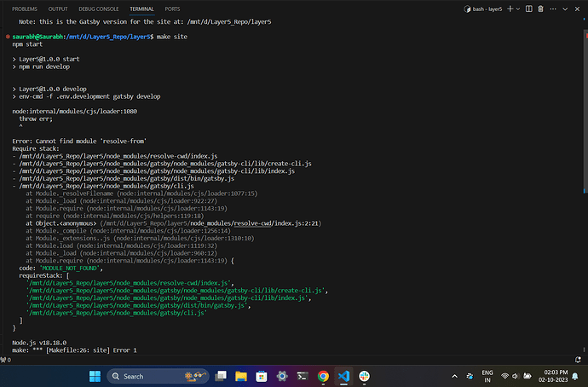Open the OUTPUT panel tab
This screenshot has width=588, height=387.
coord(58,9)
